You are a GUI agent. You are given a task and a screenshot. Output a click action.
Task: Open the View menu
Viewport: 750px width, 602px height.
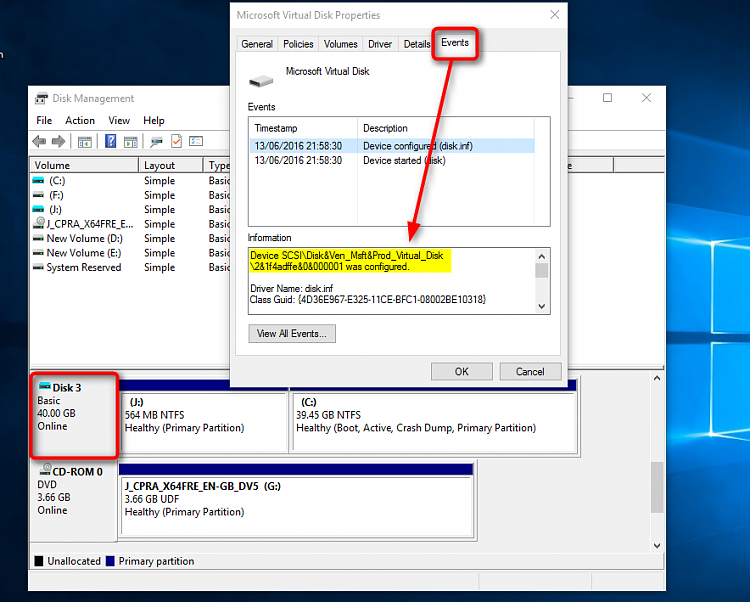point(119,120)
